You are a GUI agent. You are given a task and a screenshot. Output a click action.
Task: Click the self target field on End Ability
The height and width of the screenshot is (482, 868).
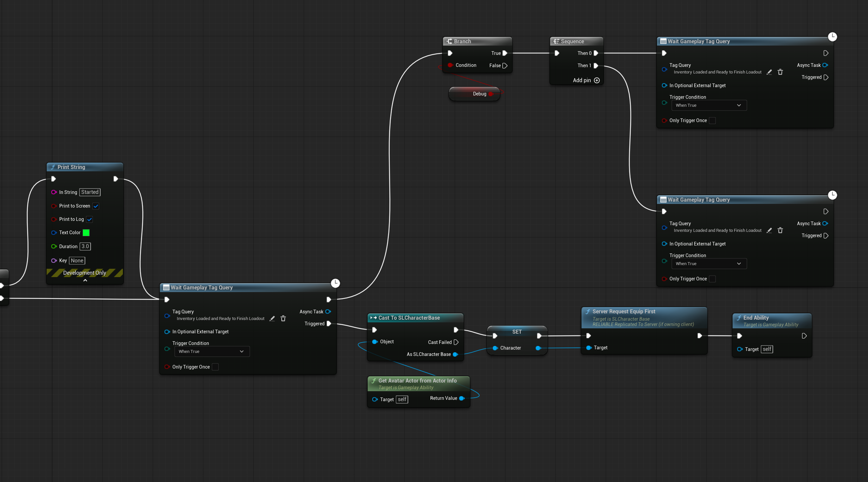pyautogui.click(x=766, y=349)
